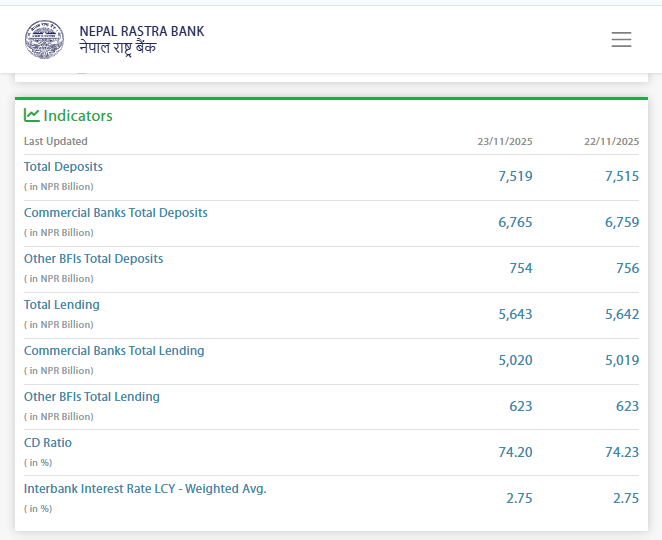Viewport: 662px width, 540px height.
Task: Click Total Lending value 5,642
Action: click(621, 314)
